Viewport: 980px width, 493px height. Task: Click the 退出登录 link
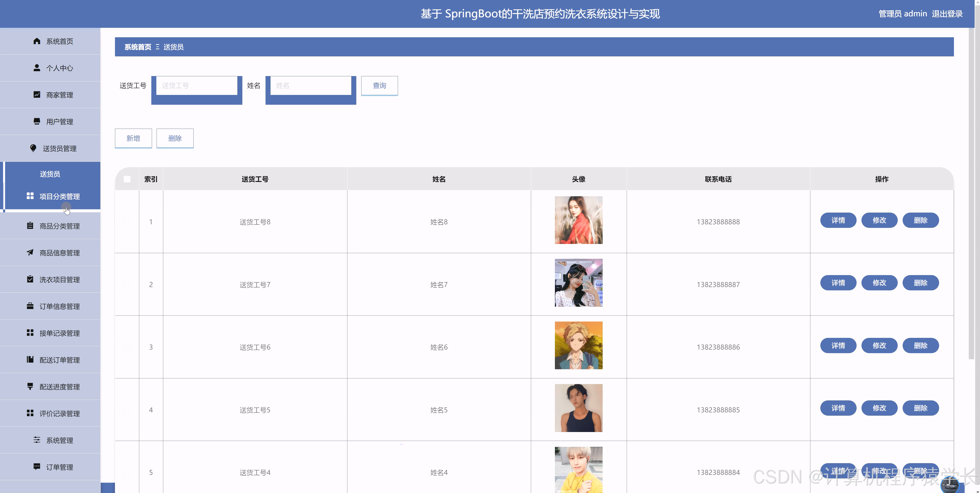tap(947, 14)
